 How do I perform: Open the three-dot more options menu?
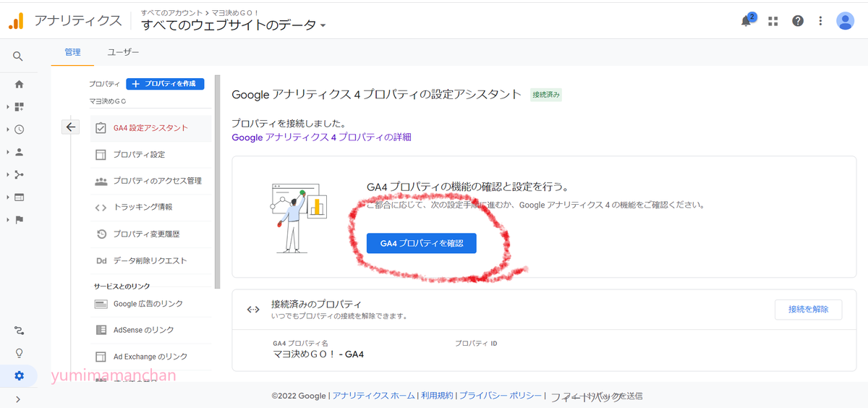pos(820,21)
